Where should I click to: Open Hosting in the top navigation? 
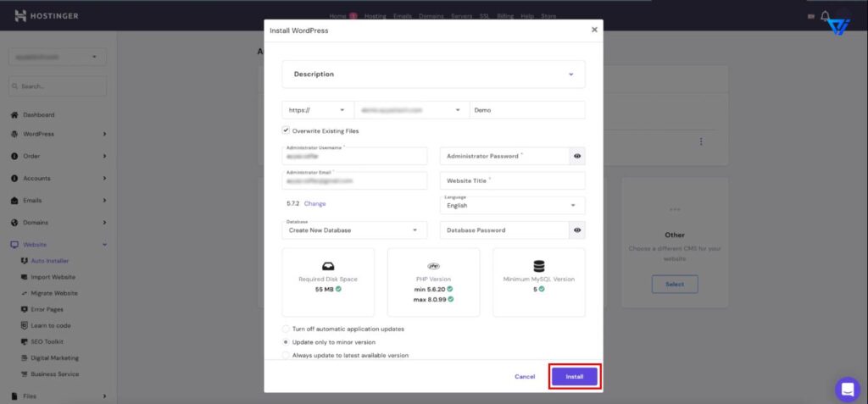(x=375, y=16)
